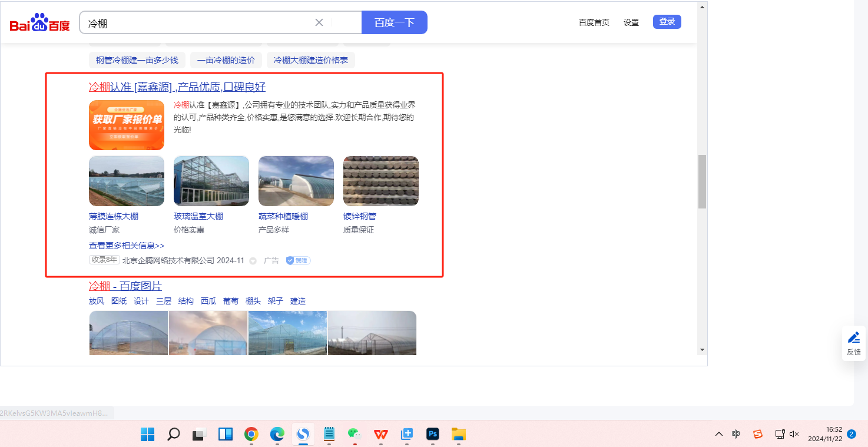Viewport: 868px width, 447px height.
Task: Toggle the 中 Chinese input mode indicator
Action: (x=736, y=434)
